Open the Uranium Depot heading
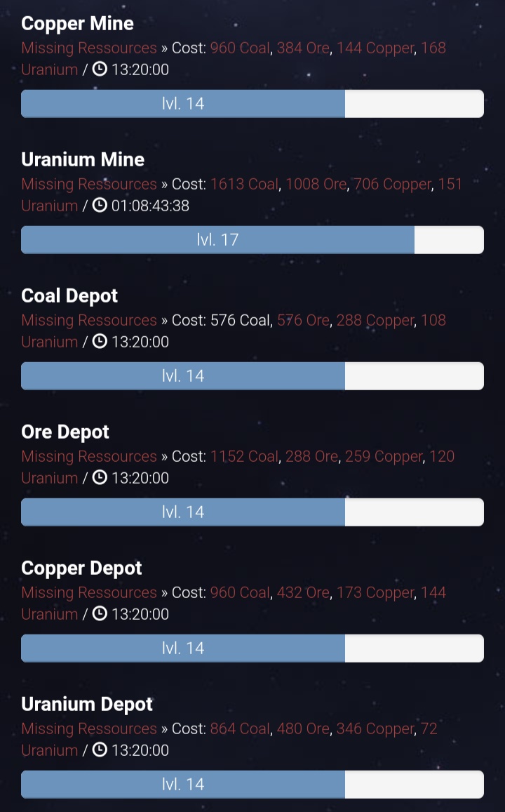Viewport: 505px width, 812px height. pos(87,705)
